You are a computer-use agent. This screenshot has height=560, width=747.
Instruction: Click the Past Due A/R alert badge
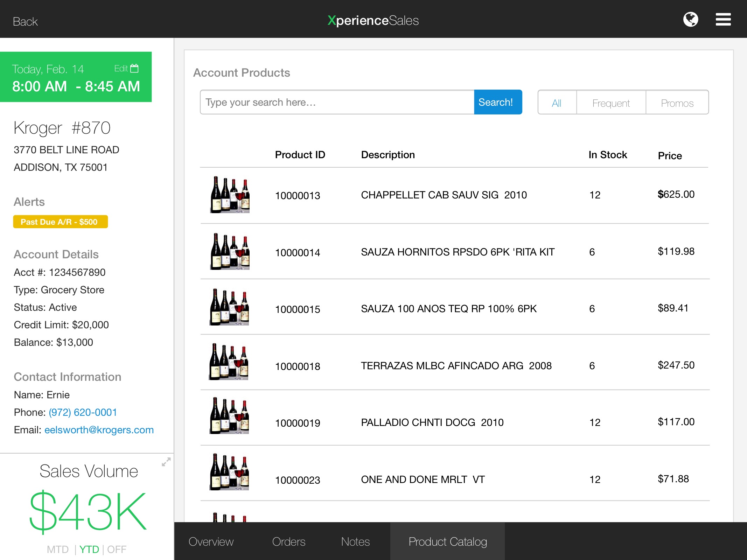61,222
